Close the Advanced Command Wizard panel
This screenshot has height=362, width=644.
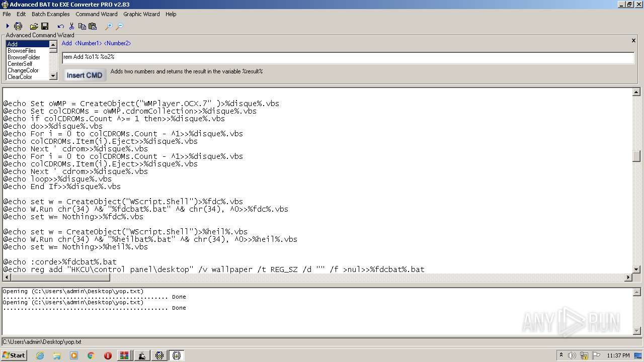click(x=633, y=40)
